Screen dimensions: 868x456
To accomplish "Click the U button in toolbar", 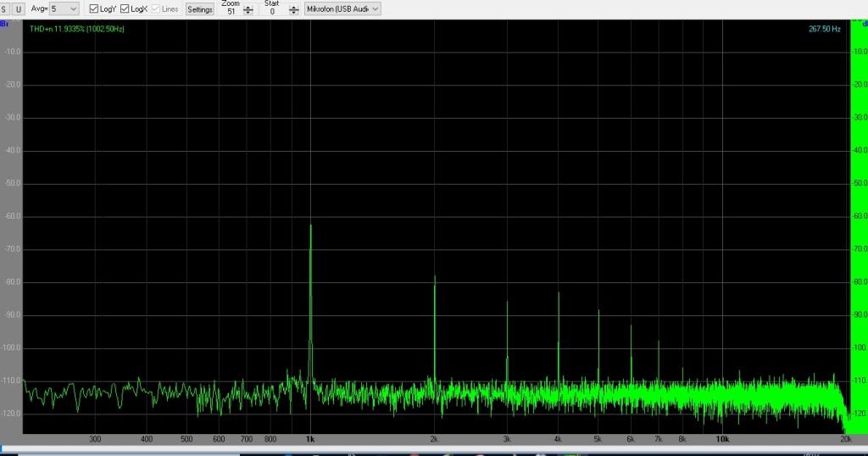I will 19,9.
